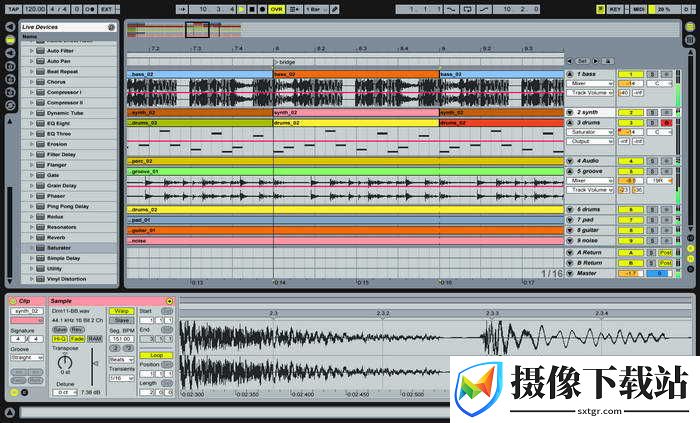The width and height of the screenshot is (700, 423).
Task: Open Mixer device chooser on bass track
Action: 590,83
